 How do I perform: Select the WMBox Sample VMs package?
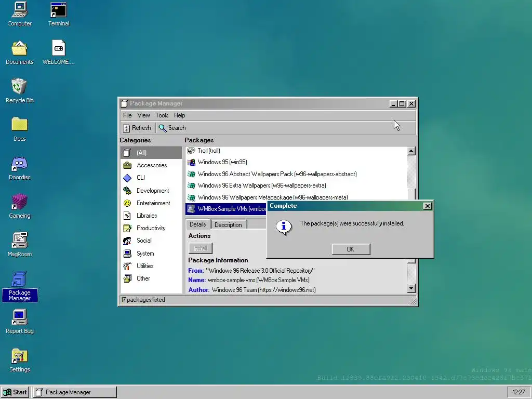point(227,209)
